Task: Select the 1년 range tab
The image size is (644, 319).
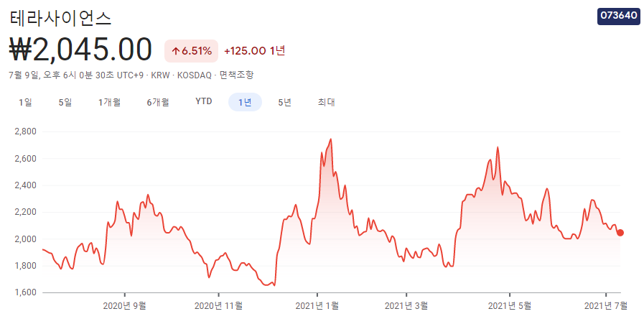Action: tap(245, 102)
